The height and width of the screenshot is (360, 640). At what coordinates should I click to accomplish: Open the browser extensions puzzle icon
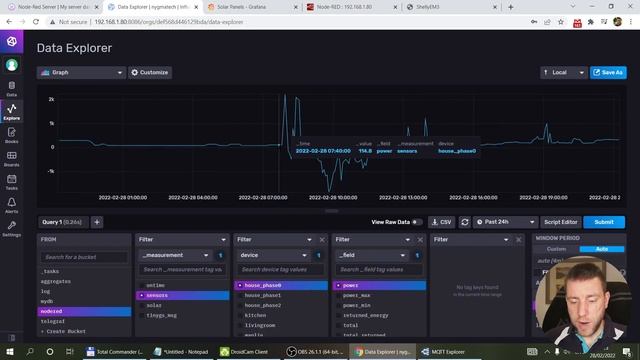(x=591, y=22)
